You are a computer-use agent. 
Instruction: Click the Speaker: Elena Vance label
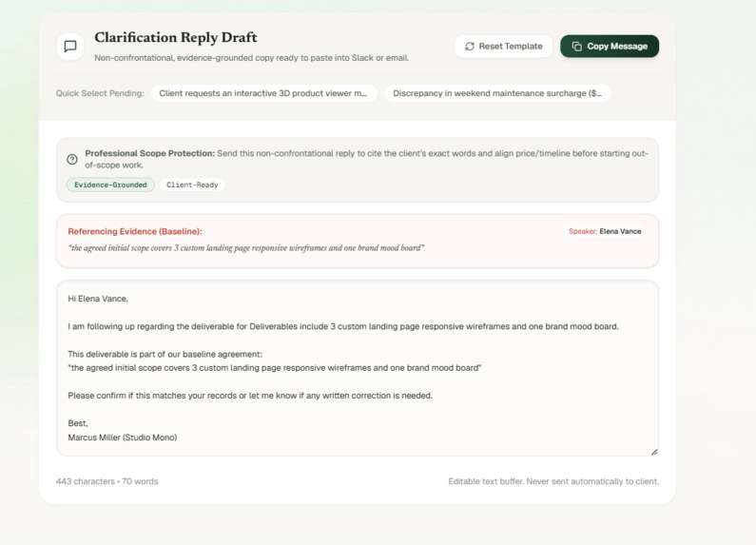605,231
